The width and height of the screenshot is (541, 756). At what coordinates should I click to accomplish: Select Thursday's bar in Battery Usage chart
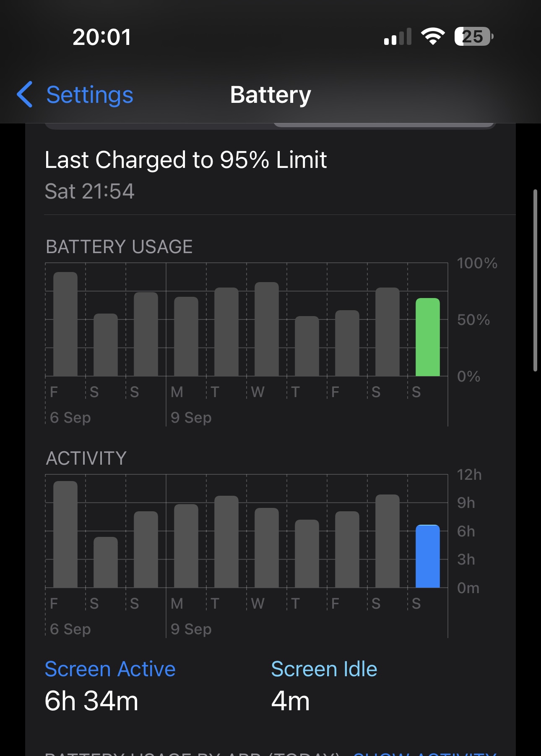tap(307, 346)
